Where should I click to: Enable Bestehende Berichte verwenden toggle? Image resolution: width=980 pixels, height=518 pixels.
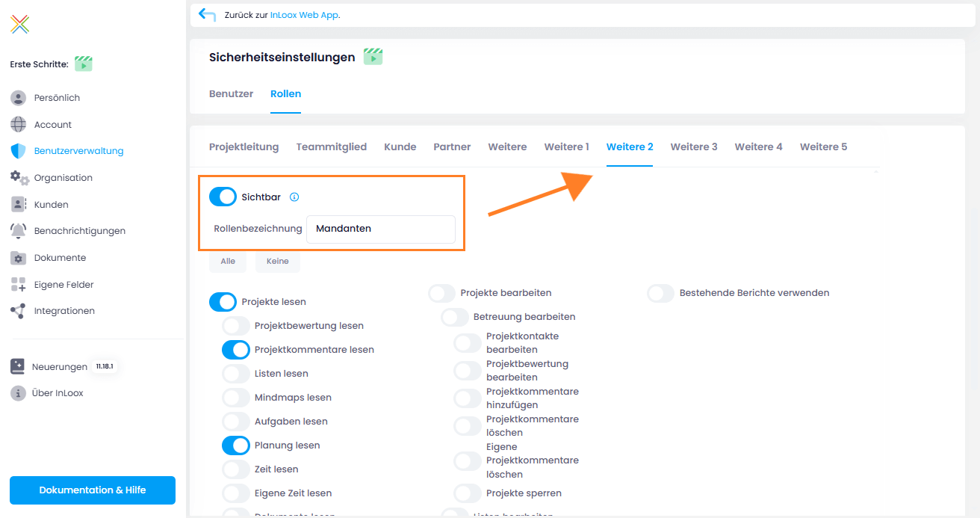661,293
